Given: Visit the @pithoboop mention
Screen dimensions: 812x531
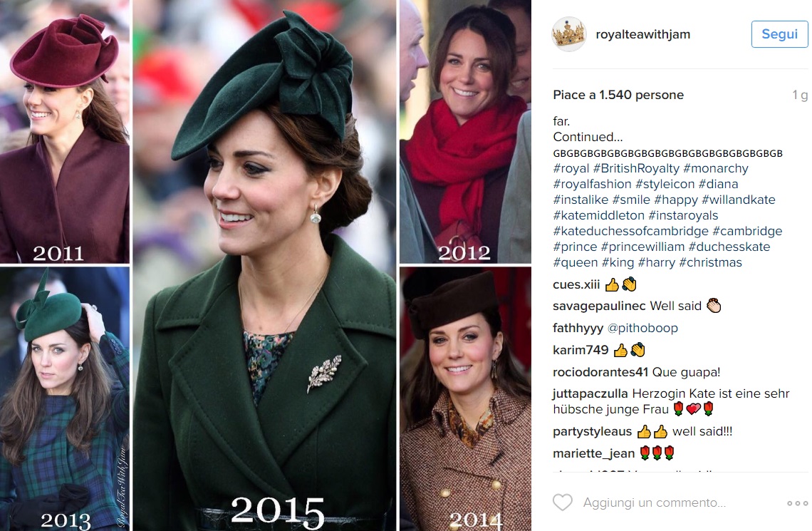Looking at the screenshot, I should point(642,328).
